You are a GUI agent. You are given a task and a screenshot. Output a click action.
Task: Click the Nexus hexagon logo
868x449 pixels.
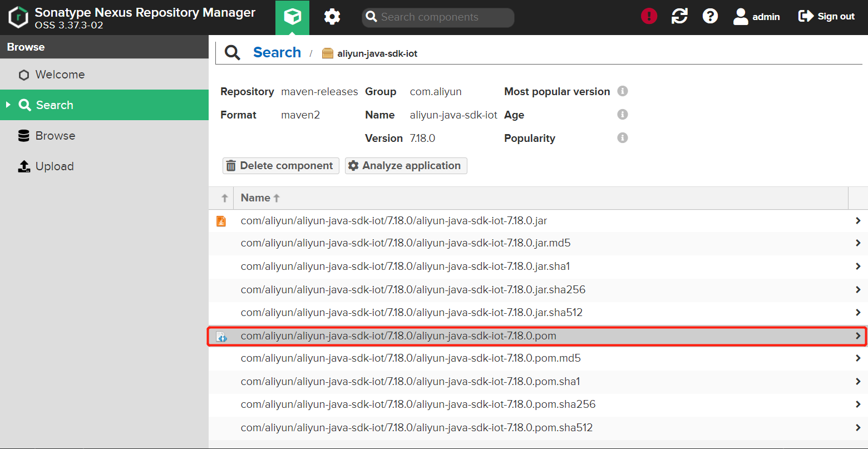click(x=18, y=17)
